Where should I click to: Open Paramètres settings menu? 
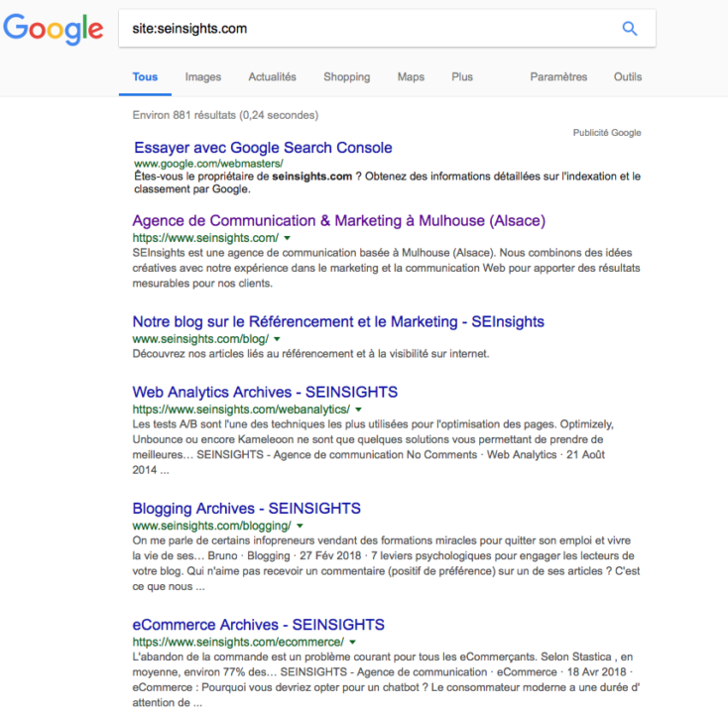coord(558,77)
